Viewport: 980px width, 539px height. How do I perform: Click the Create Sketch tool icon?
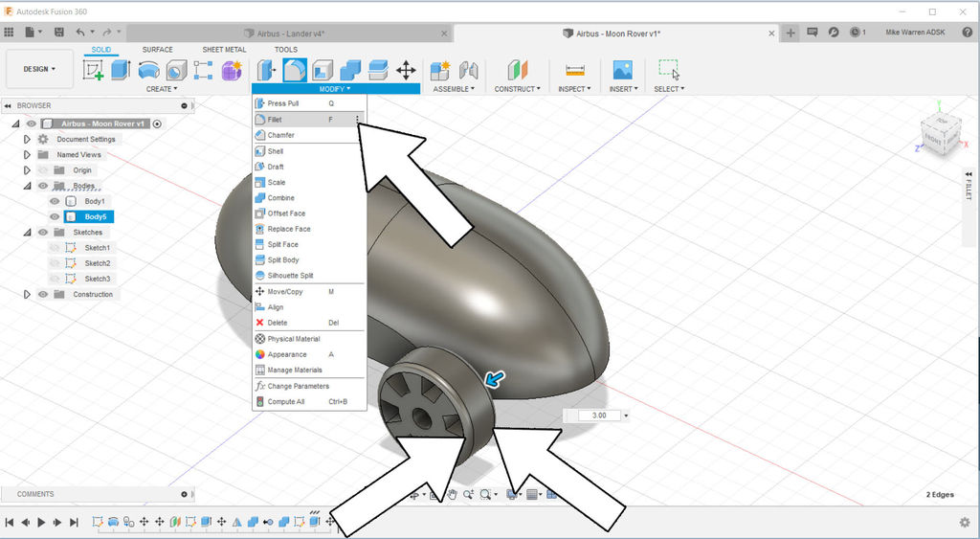[x=93, y=69]
